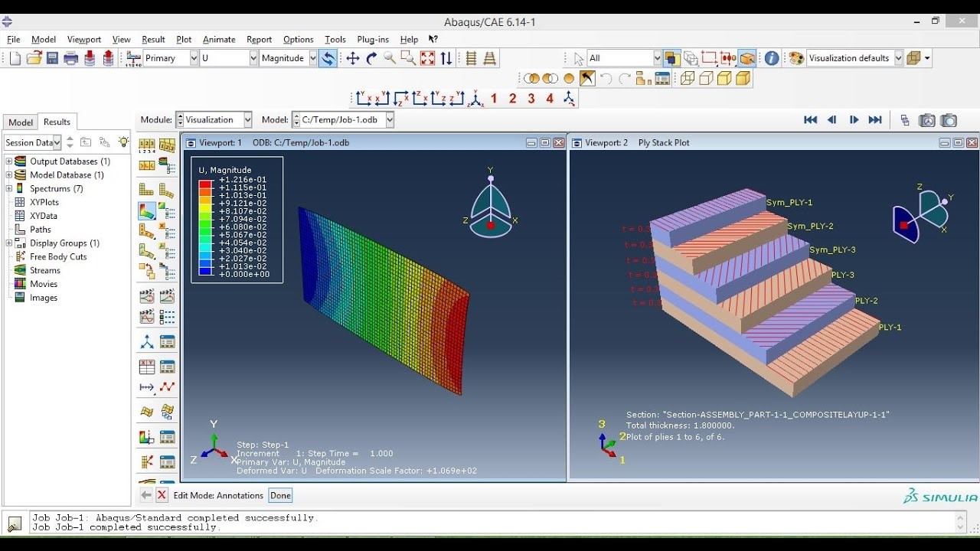Open the Model C:/Temp/Job-1.odb dropdown
Viewport: 980px width, 551px height.
click(x=390, y=120)
